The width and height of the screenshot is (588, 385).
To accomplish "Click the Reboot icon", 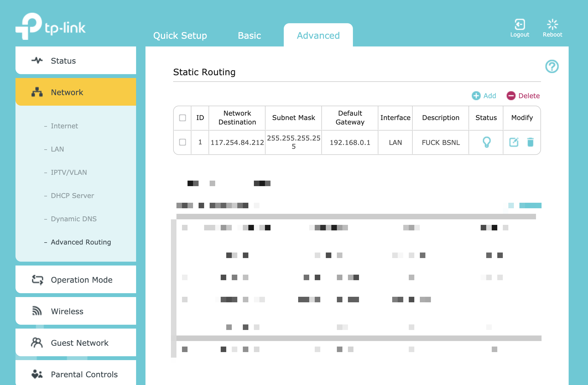I will pyautogui.click(x=552, y=25).
